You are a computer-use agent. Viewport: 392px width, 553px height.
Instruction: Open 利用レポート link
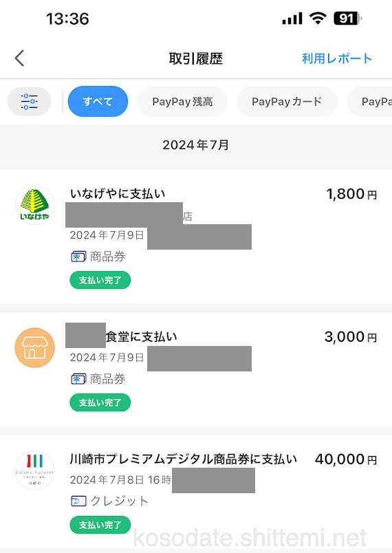(x=337, y=58)
